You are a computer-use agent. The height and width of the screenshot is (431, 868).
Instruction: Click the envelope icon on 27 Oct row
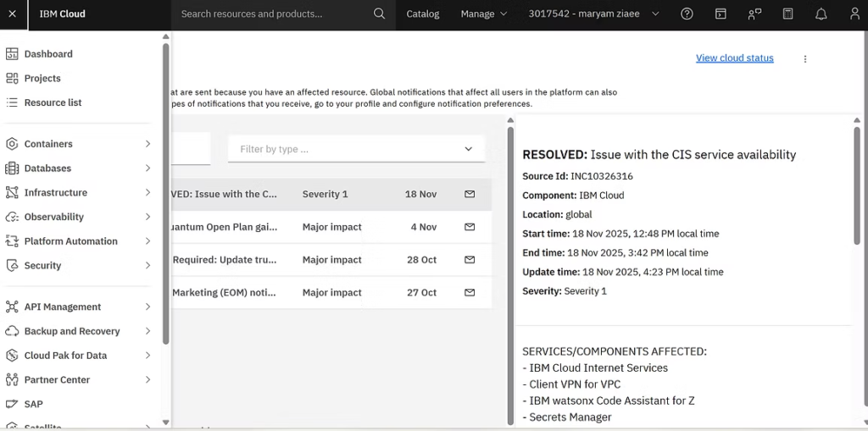click(470, 293)
